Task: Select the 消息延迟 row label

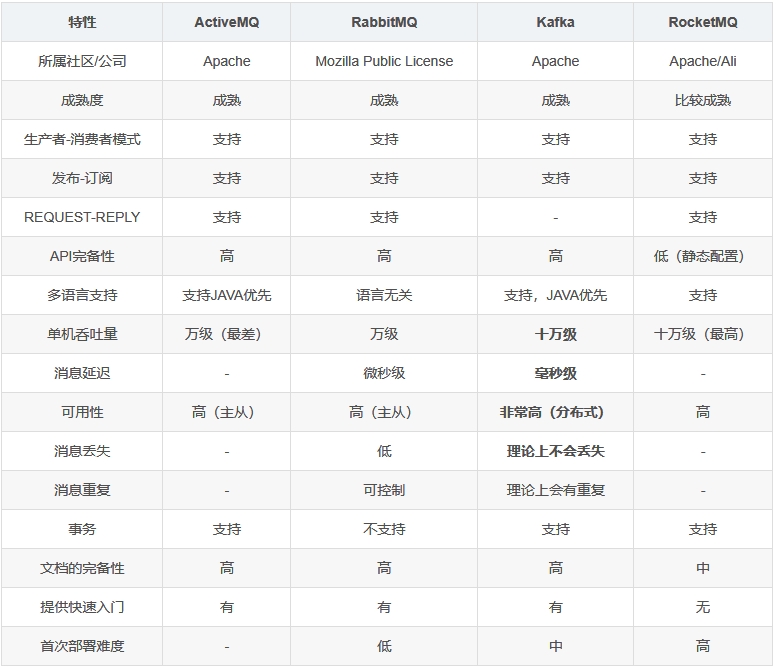Action: [x=82, y=373]
